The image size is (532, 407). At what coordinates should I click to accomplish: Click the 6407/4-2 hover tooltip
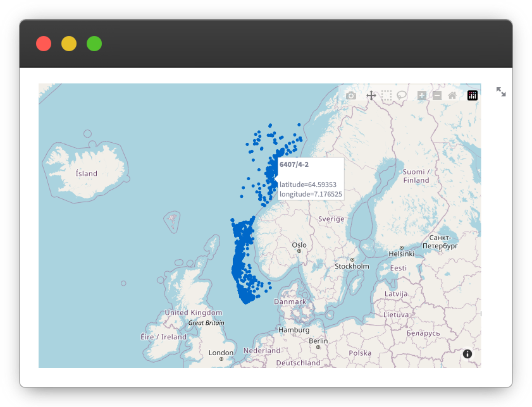click(311, 178)
